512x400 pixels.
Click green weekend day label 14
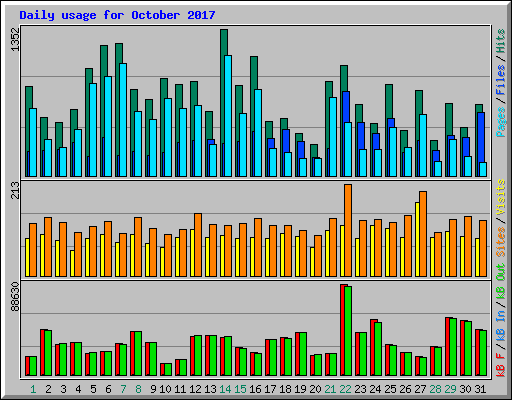click(225, 389)
